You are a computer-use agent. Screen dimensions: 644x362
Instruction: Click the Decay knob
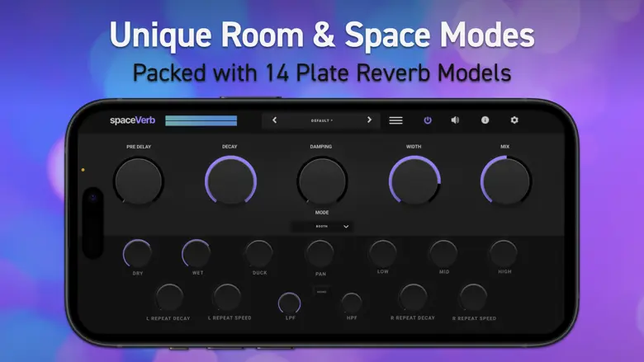coord(230,181)
